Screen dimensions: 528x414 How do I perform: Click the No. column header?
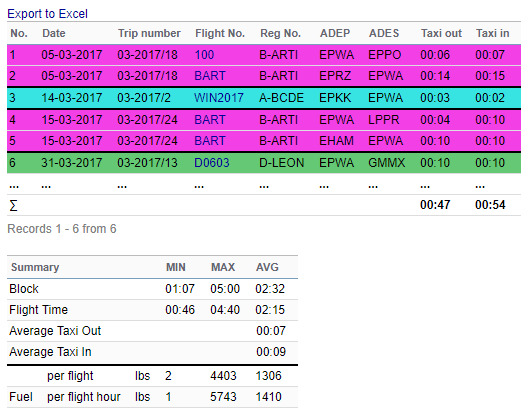point(19,33)
